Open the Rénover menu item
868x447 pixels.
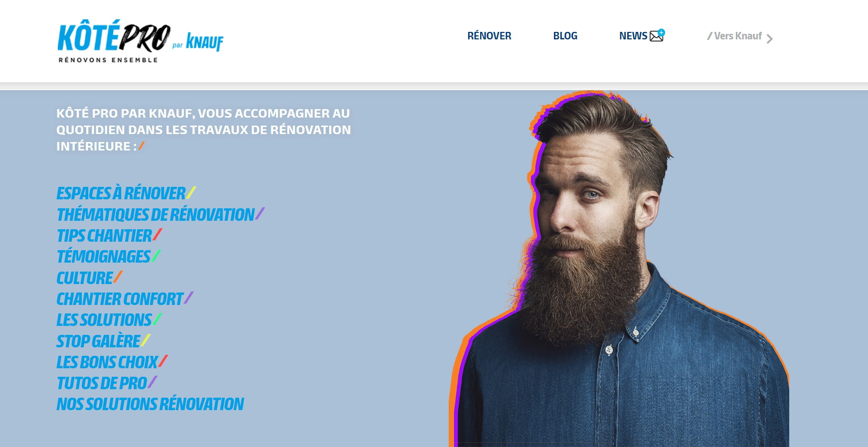(489, 36)
